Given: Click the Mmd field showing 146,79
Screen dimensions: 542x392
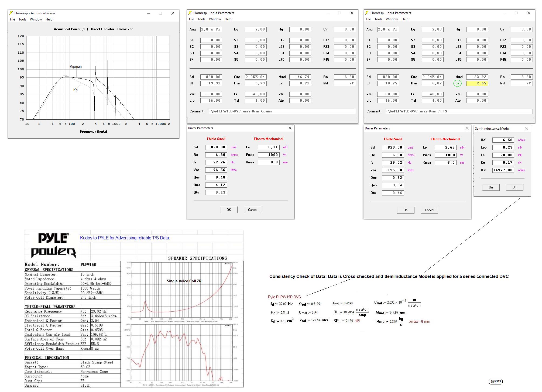Looking at the screenshot, I should pyautogui.click(x=300, y=77).
